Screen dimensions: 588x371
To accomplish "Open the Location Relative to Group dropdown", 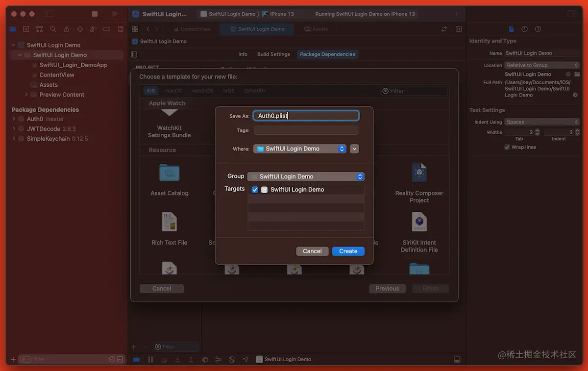I will tap(542, 65).
